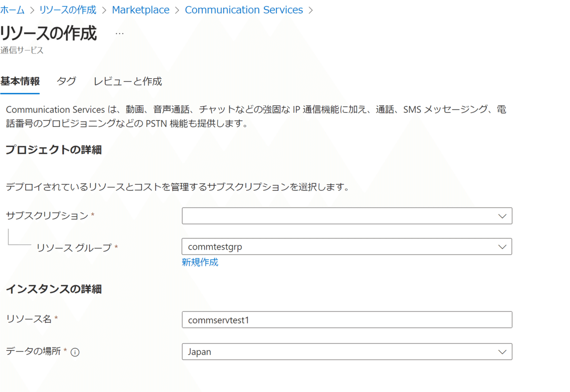This screenshot has width=570, height=392.
Task: Click the リソース名 field label
Action: [x=28, y=319]
